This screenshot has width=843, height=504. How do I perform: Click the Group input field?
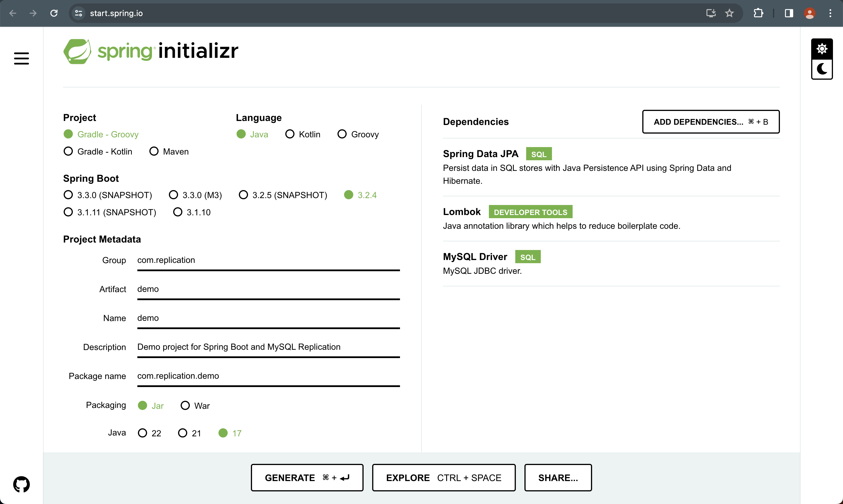click(268, 261)
